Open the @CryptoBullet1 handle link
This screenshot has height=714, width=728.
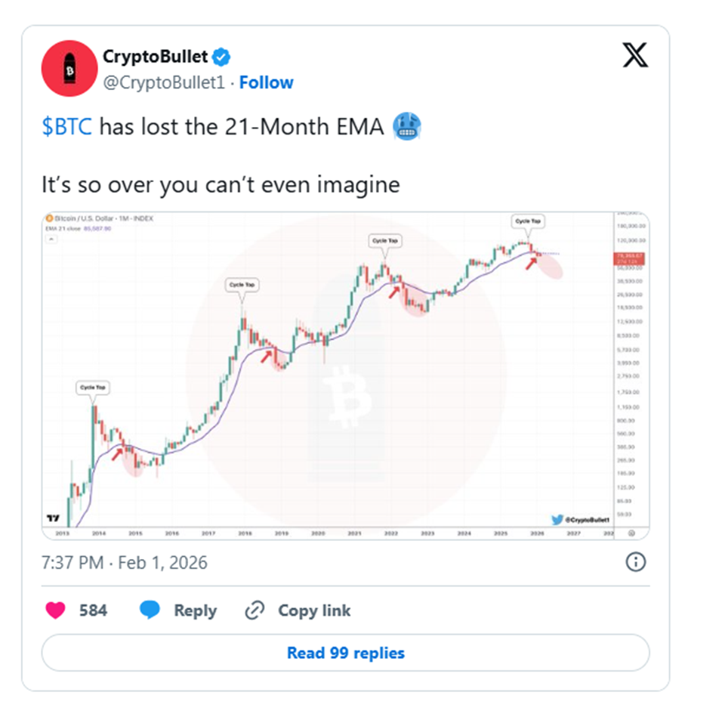point(164,82)
